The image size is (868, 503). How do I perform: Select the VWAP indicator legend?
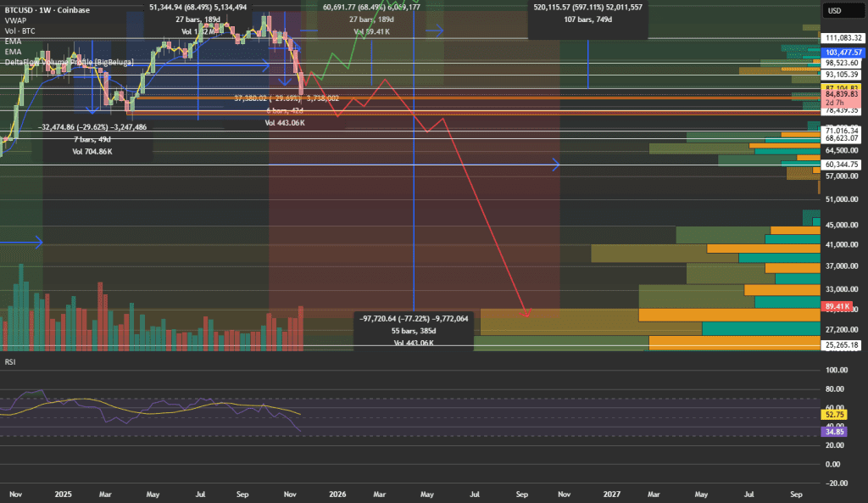15,18
